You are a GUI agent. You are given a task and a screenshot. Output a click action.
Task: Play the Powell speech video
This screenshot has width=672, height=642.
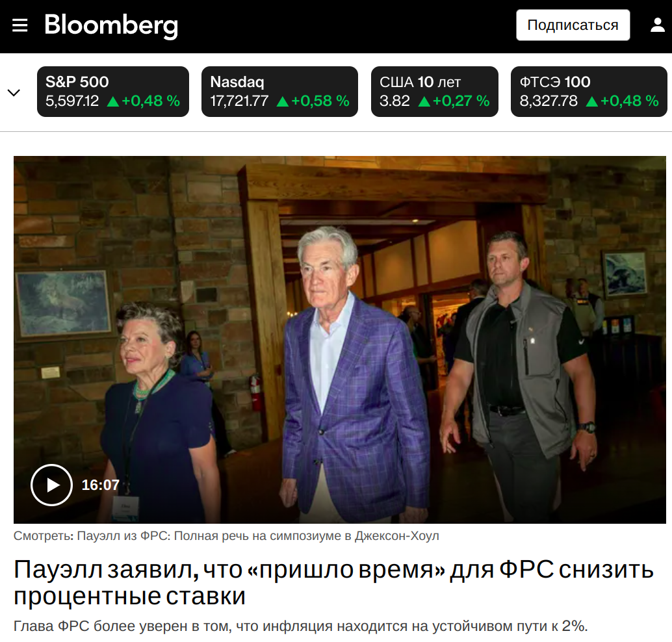pos(51,485)
